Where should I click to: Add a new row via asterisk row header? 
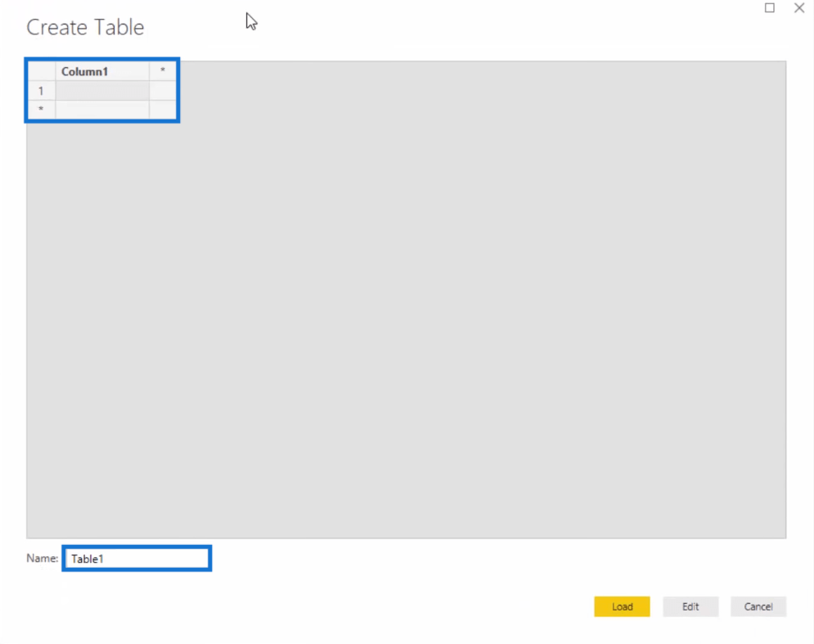41,110
